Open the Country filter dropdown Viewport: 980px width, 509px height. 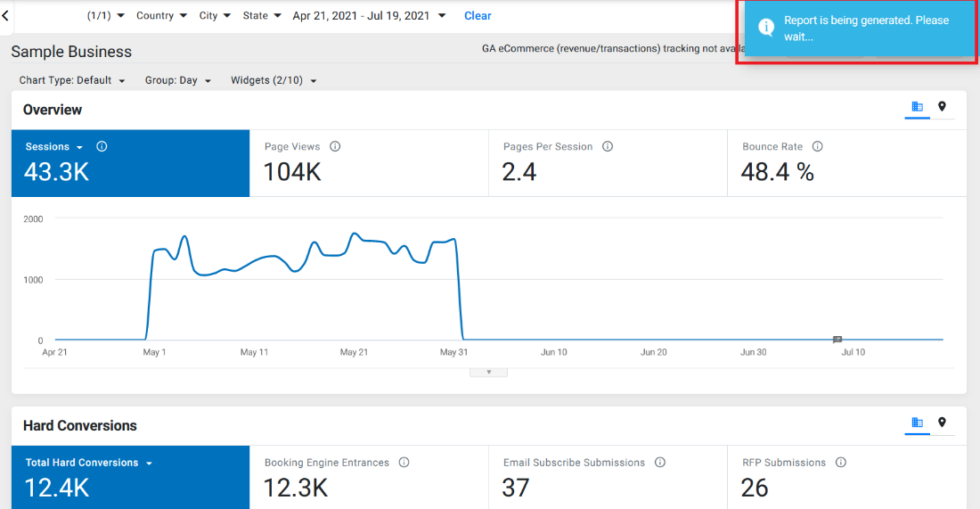pyautogui.click(x=161, y=16)
